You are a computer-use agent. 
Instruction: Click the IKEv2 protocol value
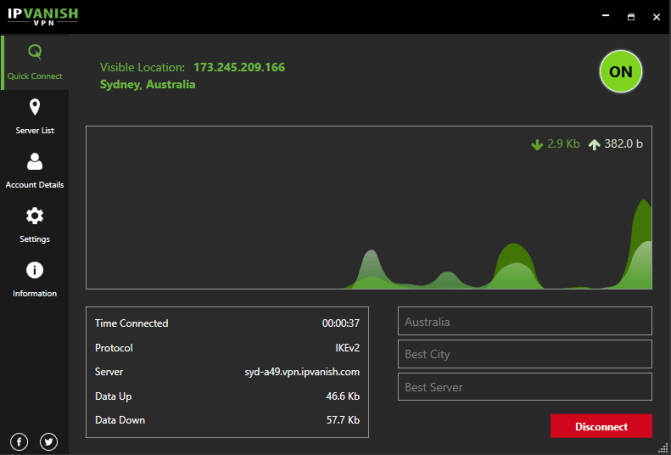coord(347,348)
